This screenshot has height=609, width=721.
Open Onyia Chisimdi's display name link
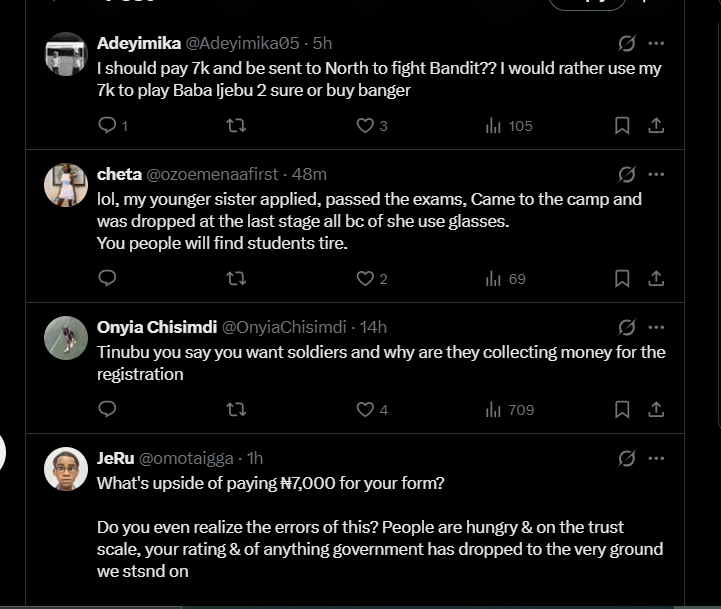[156, 328]
